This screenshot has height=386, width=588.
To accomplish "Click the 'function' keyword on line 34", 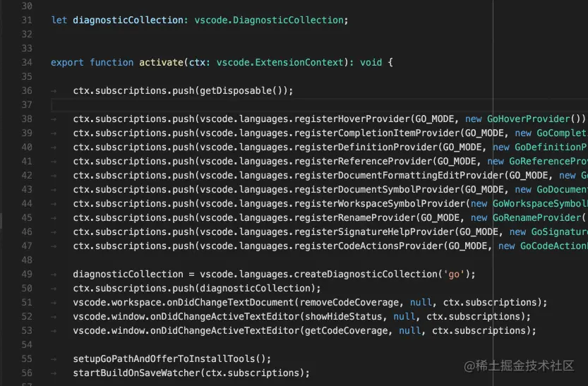I will click(112, 62).
